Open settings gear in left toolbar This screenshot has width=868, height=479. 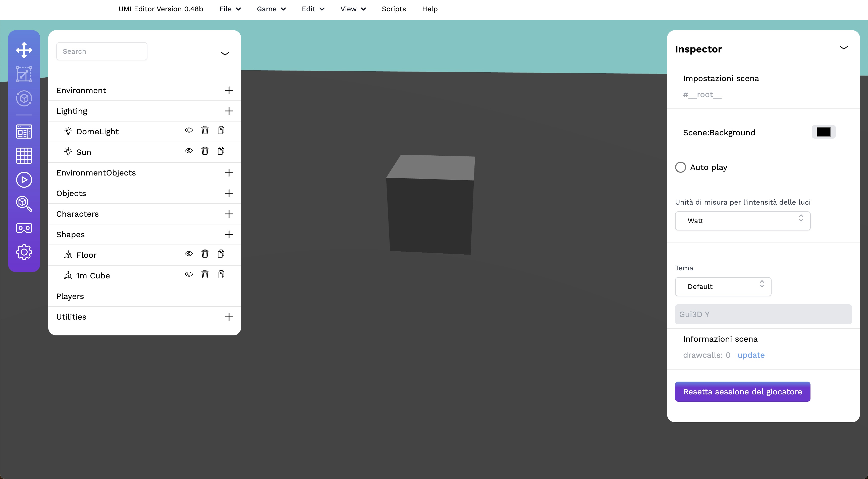(x=24, y=252)
